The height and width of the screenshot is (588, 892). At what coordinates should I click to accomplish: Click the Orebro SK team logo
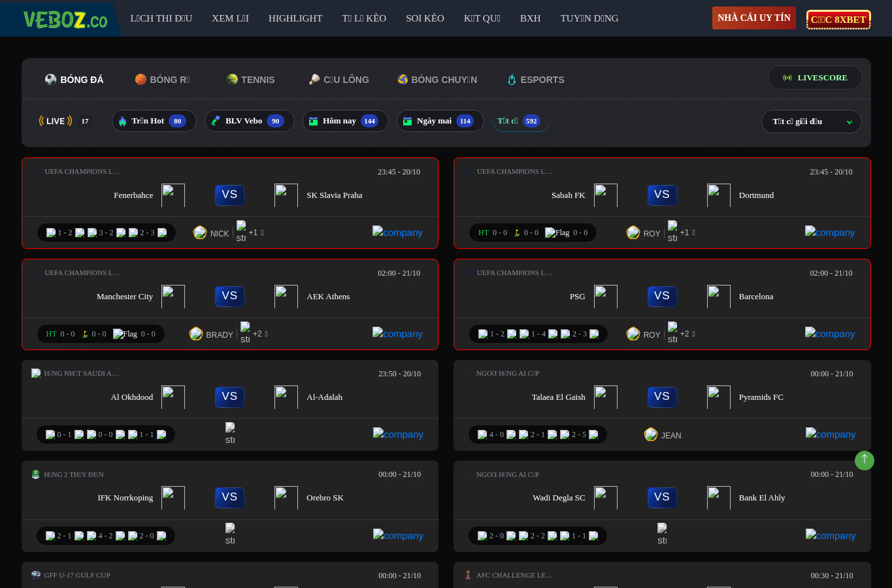click(x=286, y=498)
